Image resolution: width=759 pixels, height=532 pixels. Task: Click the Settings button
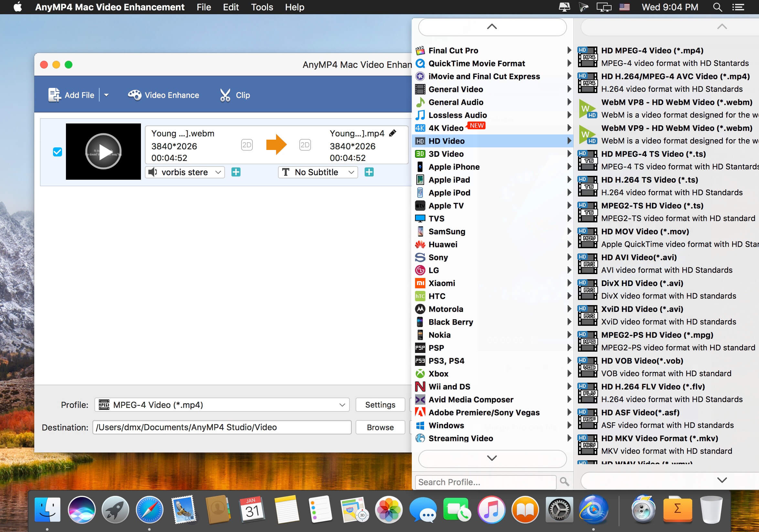point(380,405)
